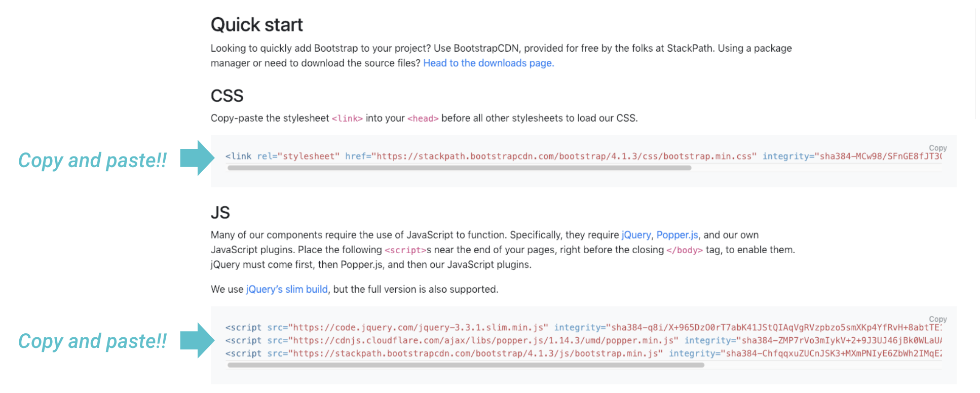Screen dimensions: 980x393
Task: Click the upper "Copy and paste!!" annotation
Action: [93, 160]
